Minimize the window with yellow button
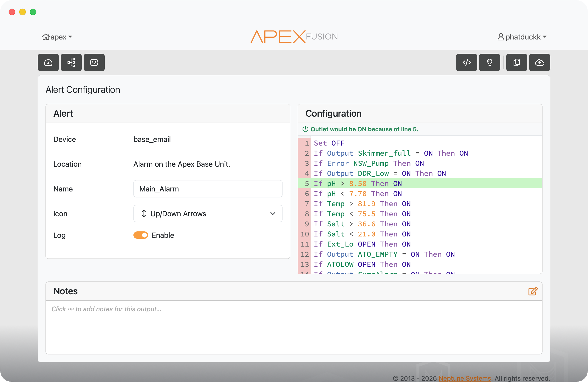The height and width of the screenshot is (382, 588). [23, 12]
